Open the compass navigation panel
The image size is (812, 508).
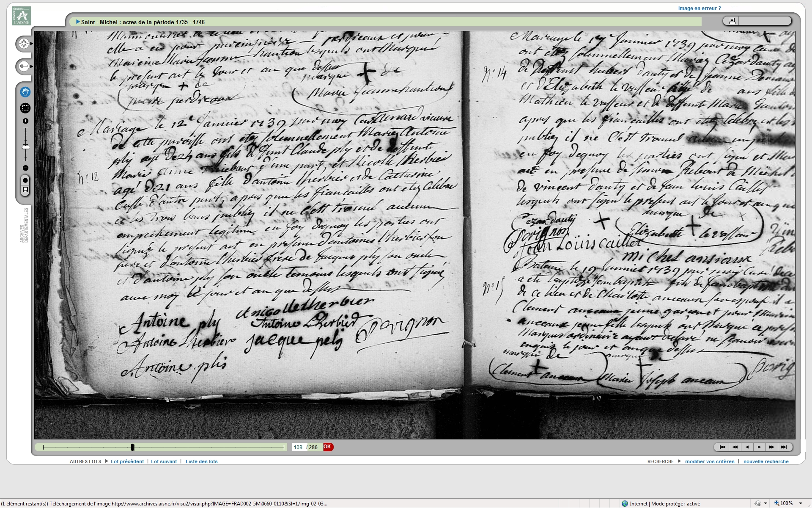pyautogui.click(x=24, y=44)
